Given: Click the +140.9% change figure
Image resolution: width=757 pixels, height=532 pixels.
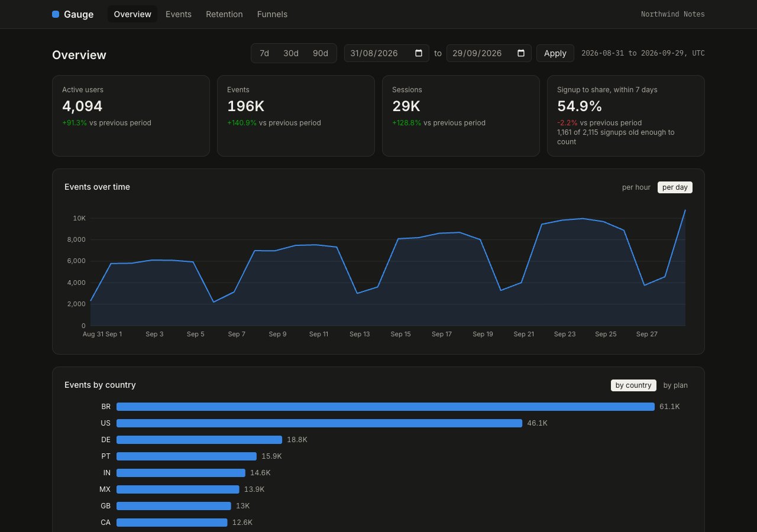Looking at the screenshot, I should (x=242, y=123).
